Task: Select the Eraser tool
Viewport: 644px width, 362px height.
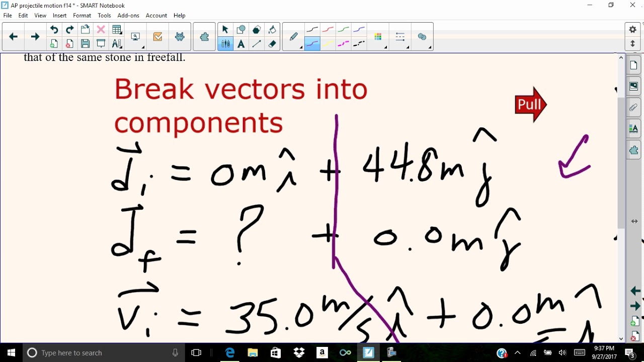Action: coord(272,44)
